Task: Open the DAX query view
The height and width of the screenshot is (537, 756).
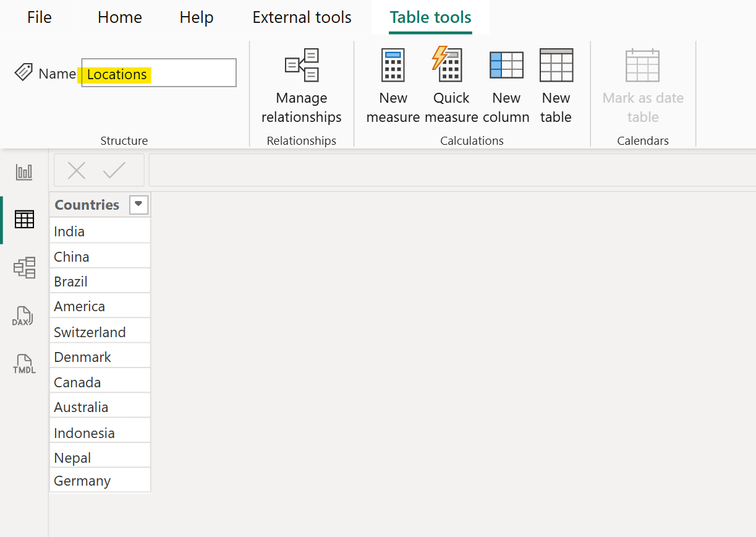Action: [x=23, y=316]
